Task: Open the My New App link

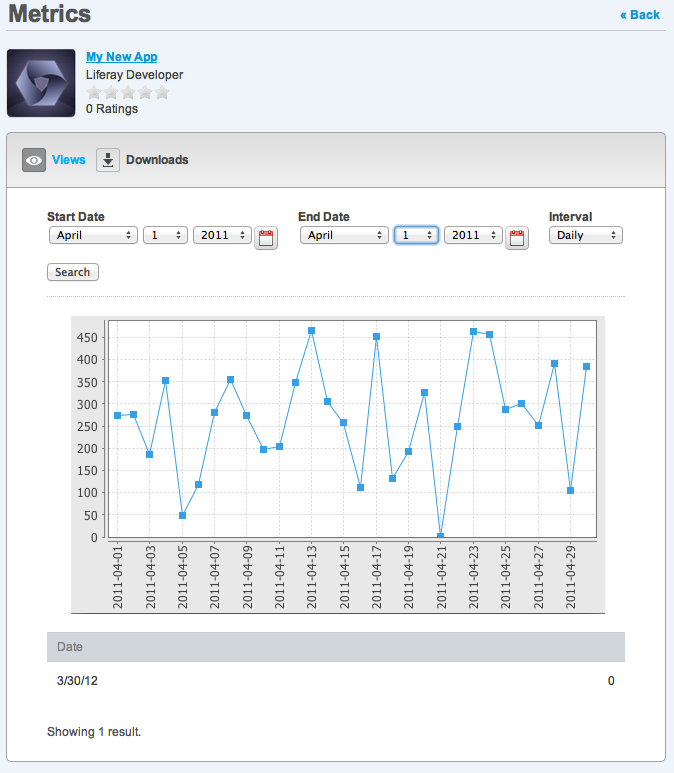Action: [x=122, y=57]
